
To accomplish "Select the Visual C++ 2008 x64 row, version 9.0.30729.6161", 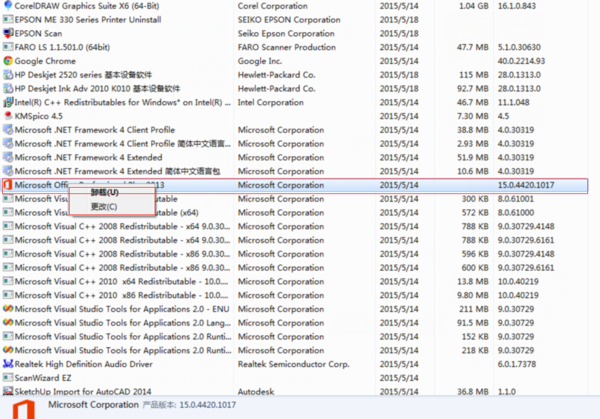I will pos(295,240).
